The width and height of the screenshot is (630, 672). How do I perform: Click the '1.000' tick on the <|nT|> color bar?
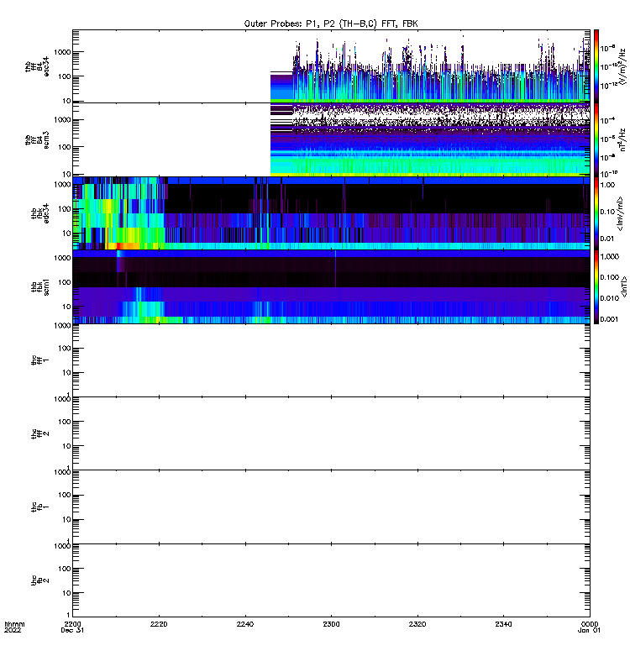610,256
